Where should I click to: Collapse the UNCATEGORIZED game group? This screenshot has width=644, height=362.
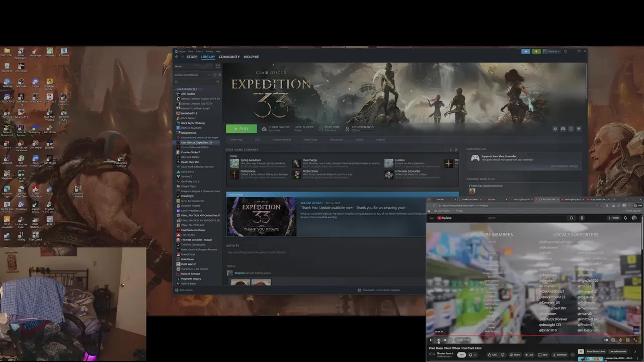coord(176,89)
